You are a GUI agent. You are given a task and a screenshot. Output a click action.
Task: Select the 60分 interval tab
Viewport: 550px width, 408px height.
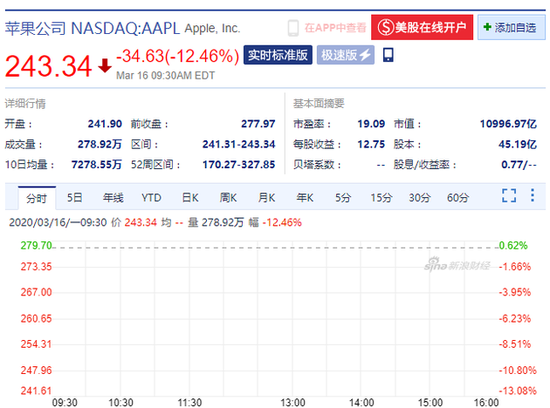pyautogui.click(x=458, y=198)
